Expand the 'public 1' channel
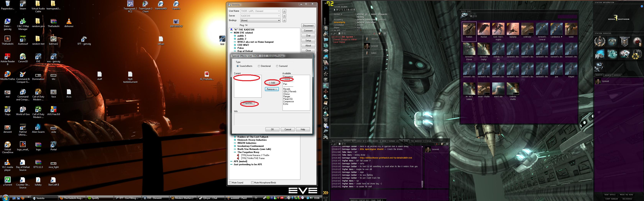644x201 pixels. (235, 36)
